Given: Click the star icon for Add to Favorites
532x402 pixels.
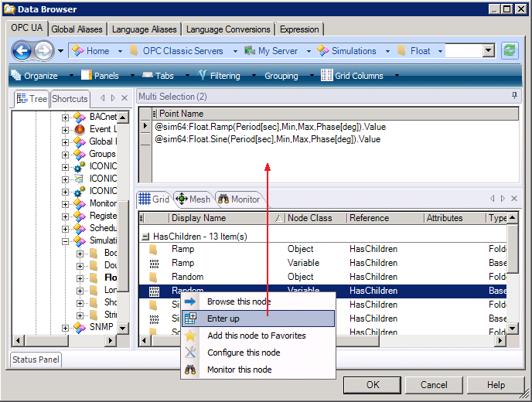Looking at the screenshot, I should [191, 336].
